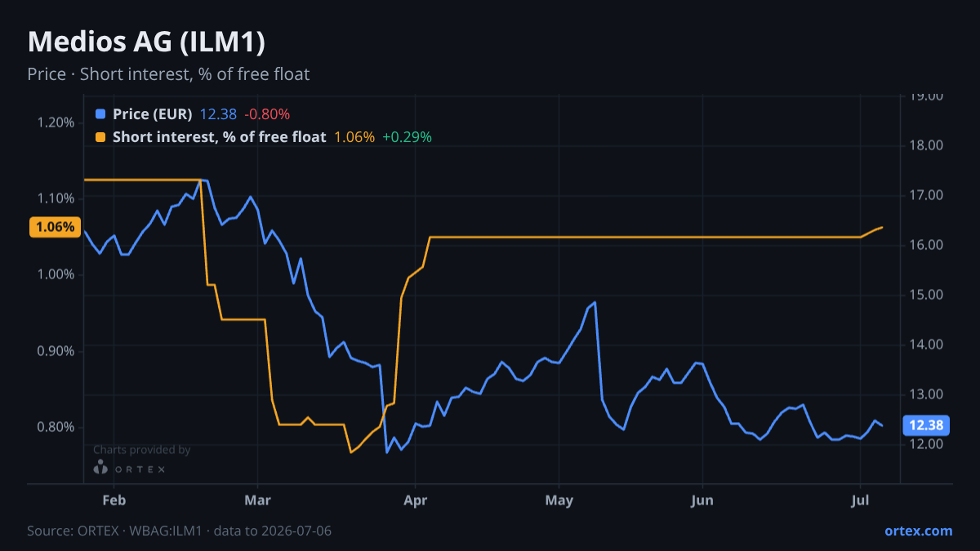
Task: Click the 1.06% short interest legend value
Action: tap(354, 137)
